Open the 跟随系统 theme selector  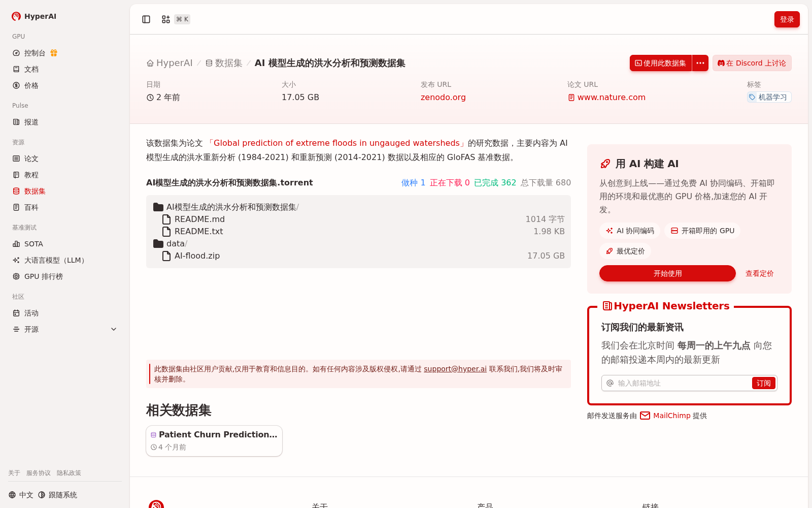point(57,495)
